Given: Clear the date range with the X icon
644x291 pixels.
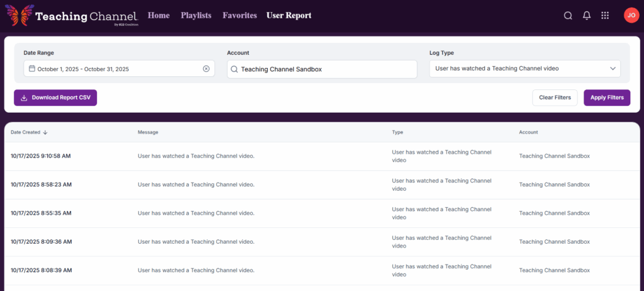Looking at the screenshot, I should [x=206, y=69].
